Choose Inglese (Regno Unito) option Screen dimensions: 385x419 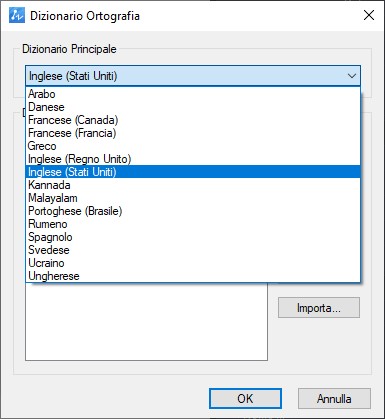(x=193, y=159)
